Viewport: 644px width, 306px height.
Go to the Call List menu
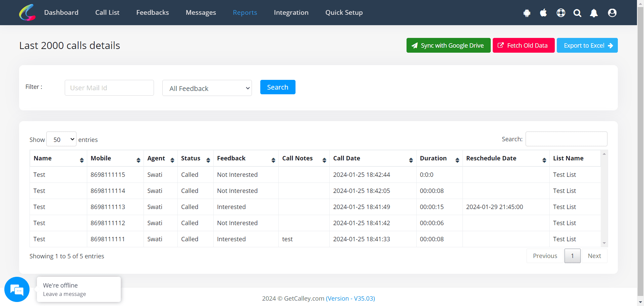point(107,12)
